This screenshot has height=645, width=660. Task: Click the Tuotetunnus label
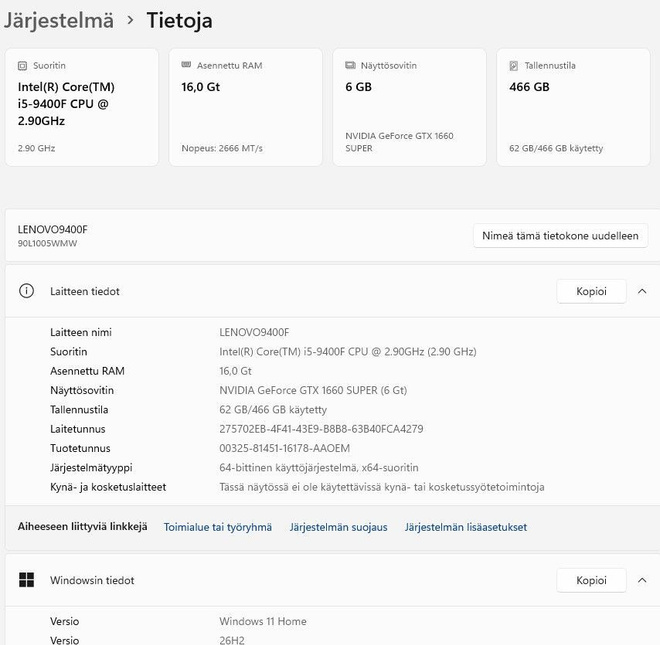80,448
